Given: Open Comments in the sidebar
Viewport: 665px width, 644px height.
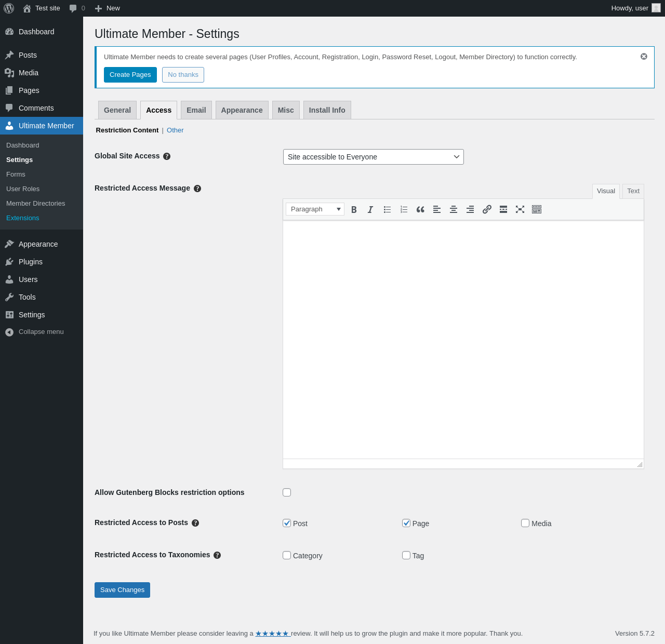Looking at the screenshot, I should point(42,108).
